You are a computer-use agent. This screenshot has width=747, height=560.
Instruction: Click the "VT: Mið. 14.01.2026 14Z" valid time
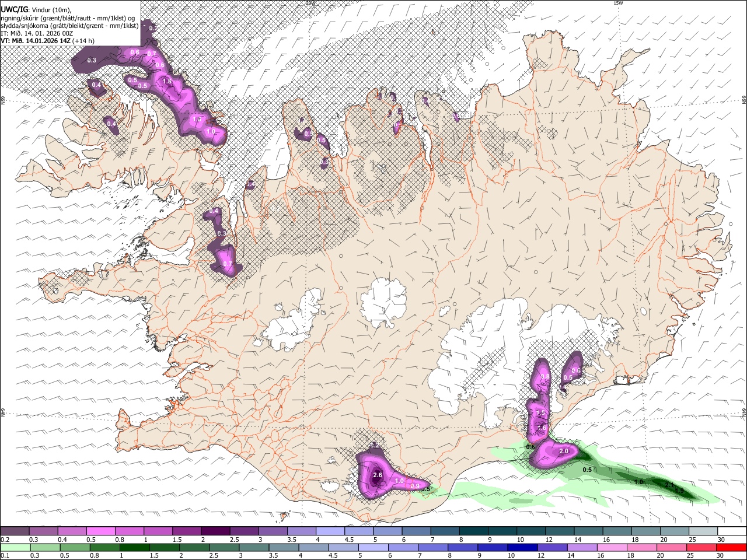[x=35, y=41]
